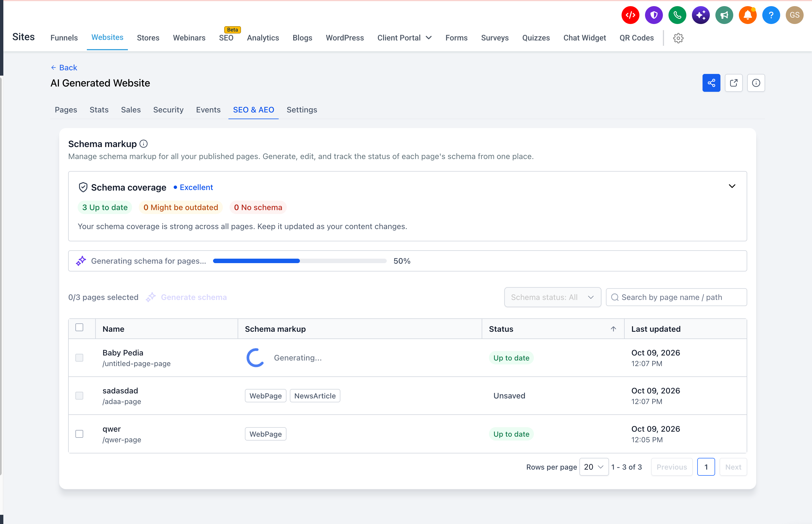Focus the search by page name field
812x524 pixels.
pyautogui.click(x=676, y=297)
